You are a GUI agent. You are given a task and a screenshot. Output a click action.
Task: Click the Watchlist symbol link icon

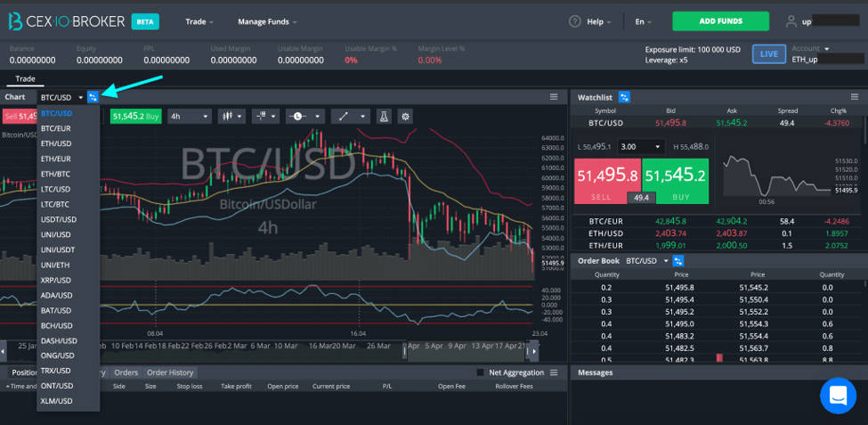(x=624, y=97)
